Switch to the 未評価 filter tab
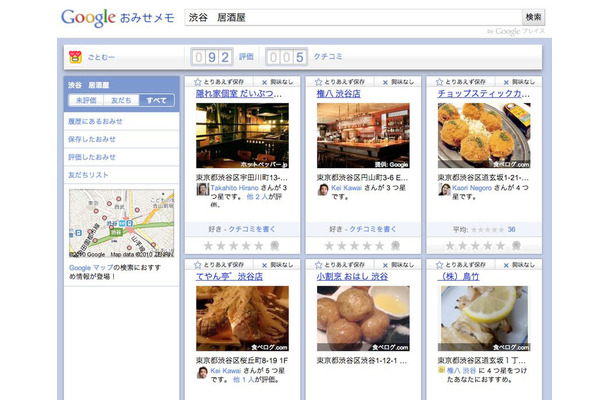610x400 pixels. pos(86,100)
